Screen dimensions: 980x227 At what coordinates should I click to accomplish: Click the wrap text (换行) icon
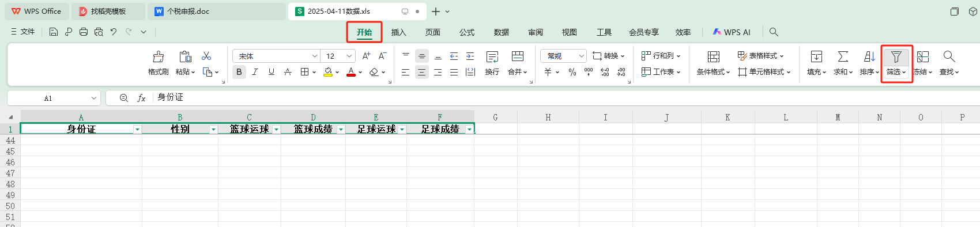click(x=492, y=56)
